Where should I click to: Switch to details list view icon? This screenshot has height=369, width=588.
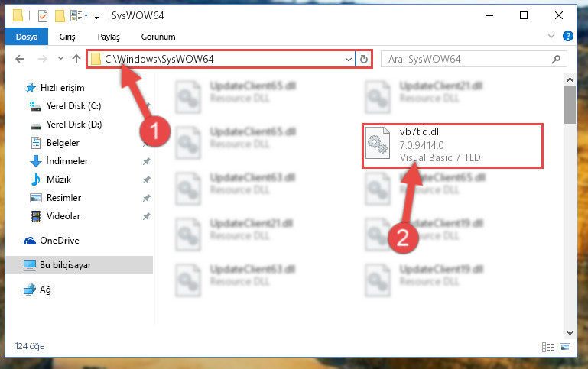(x=548, y=348)
